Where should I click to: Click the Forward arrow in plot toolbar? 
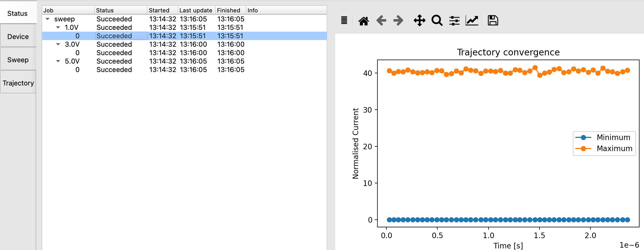pos(398,21)
